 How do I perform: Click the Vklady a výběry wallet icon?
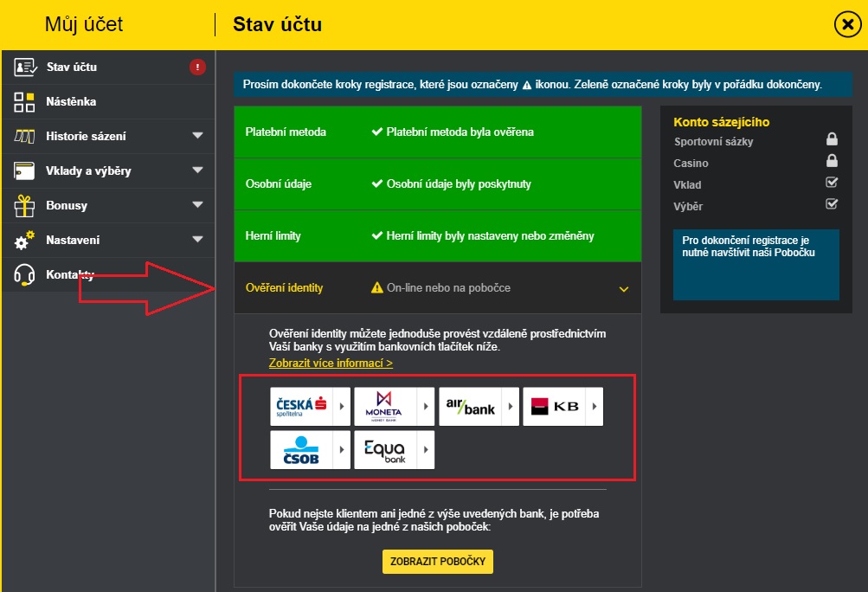click(24, 171)
